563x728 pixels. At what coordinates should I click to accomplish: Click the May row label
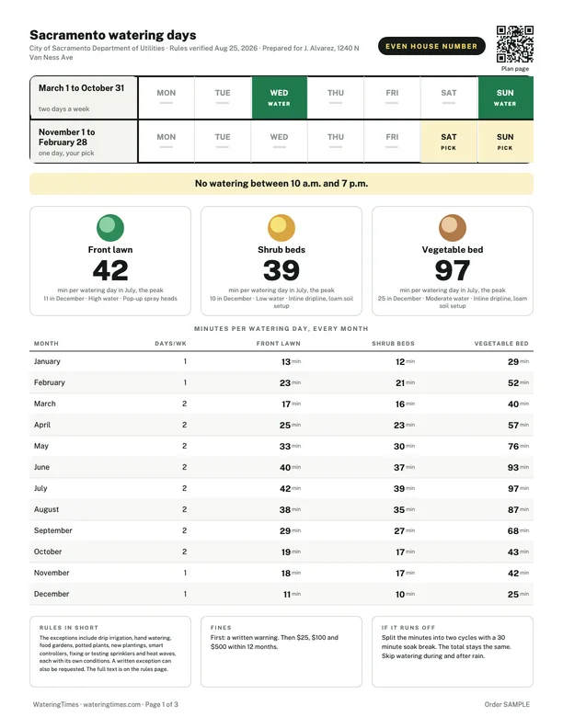click(x=41, y=446)
